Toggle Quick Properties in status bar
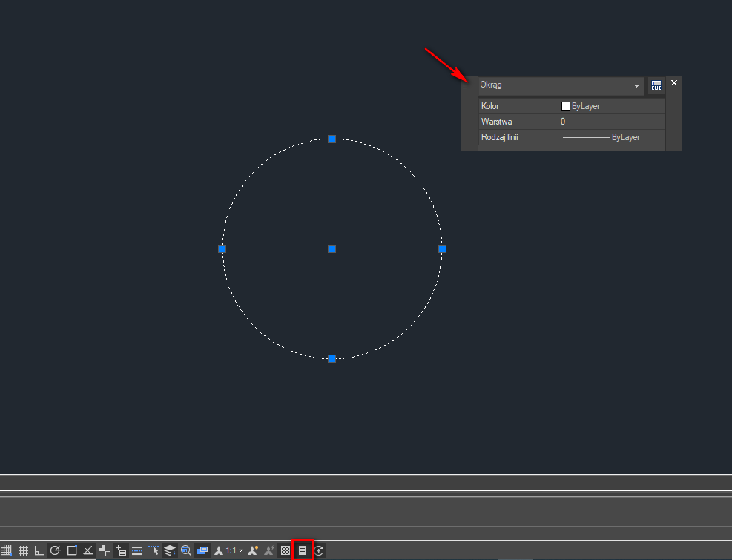 point(303,550)
